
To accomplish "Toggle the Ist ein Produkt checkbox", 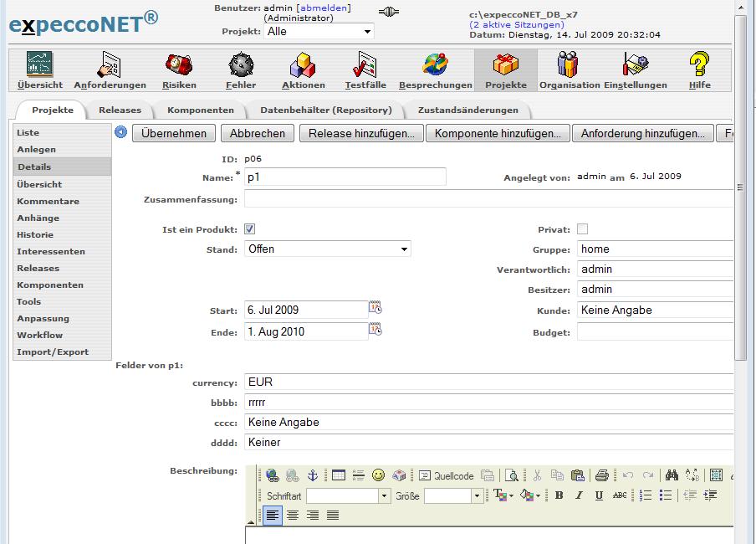I will (x=250, y=229).
